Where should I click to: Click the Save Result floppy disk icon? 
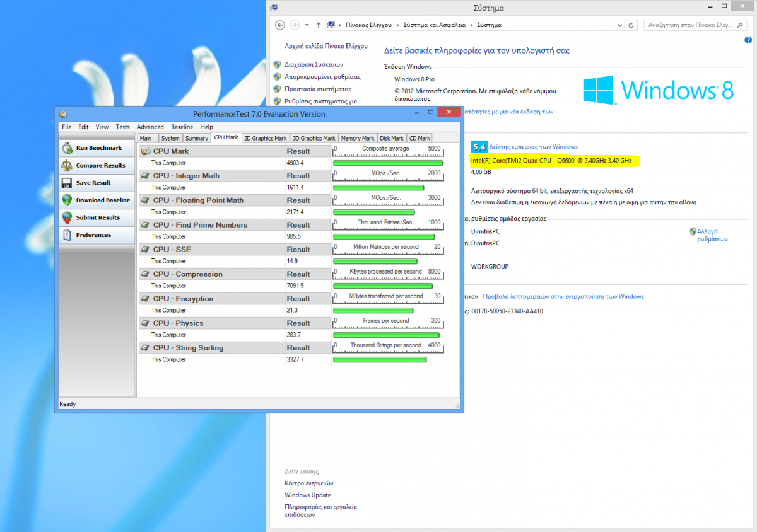(67, 183)
